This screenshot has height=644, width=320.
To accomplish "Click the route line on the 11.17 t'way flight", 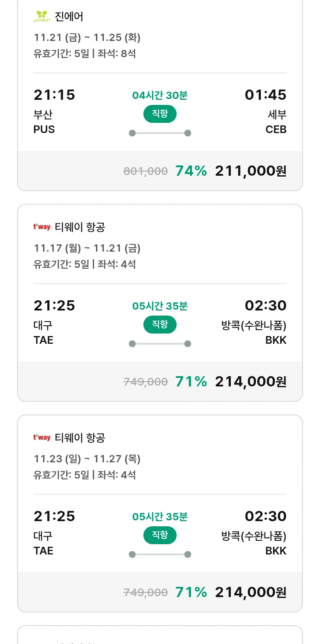I will point(160,344).
